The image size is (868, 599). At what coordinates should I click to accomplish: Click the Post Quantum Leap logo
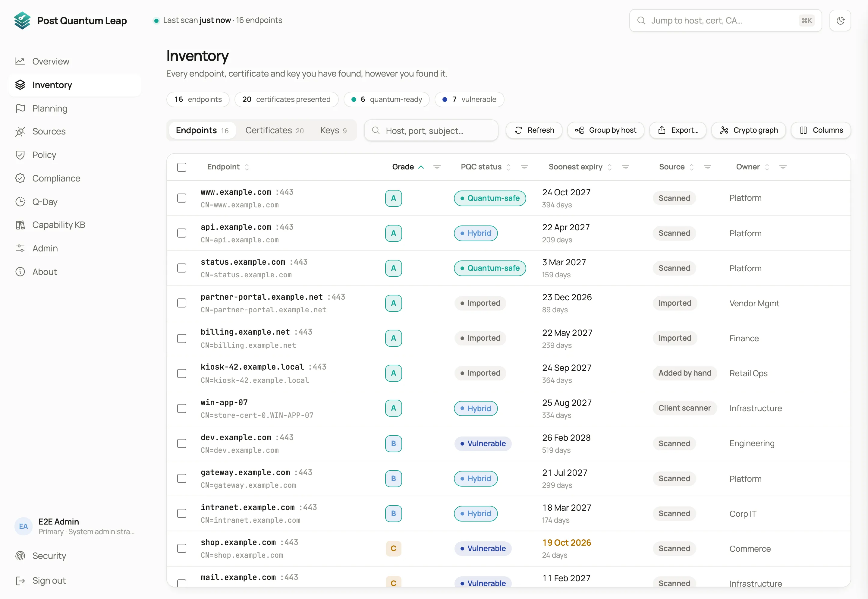(x=22, y=20)
